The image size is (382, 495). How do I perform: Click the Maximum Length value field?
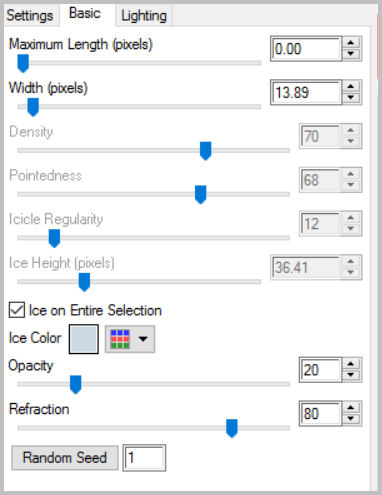click(306, 49)
